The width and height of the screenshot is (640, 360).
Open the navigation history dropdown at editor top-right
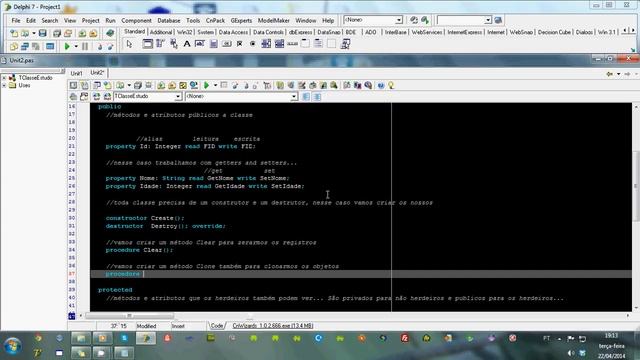click(618, 74)
